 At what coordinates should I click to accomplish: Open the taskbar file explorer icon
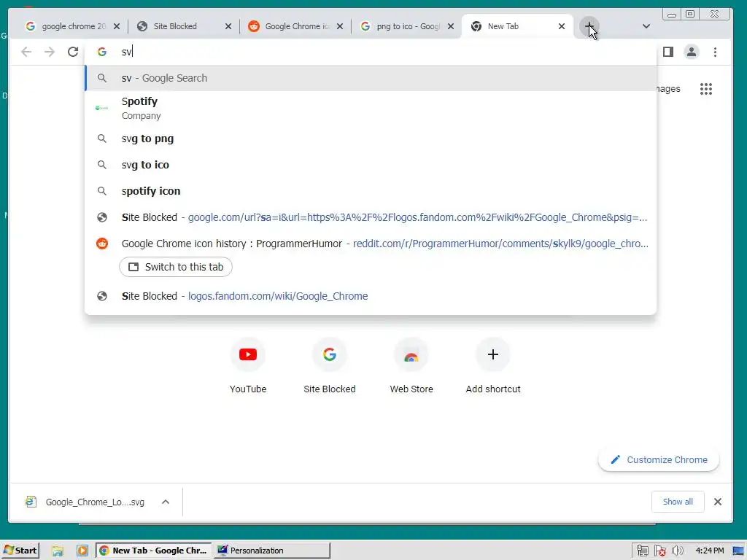click(x=58, y=551)
